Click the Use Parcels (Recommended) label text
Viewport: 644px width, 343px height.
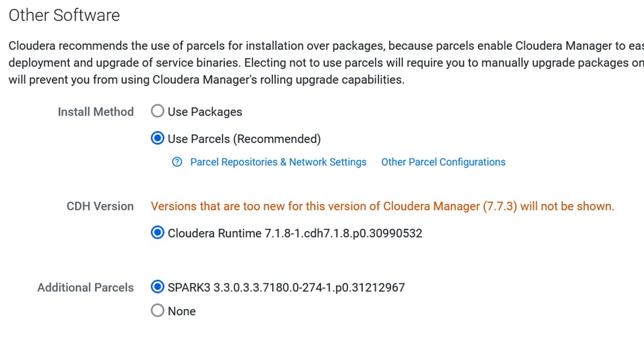click(244, 139)
